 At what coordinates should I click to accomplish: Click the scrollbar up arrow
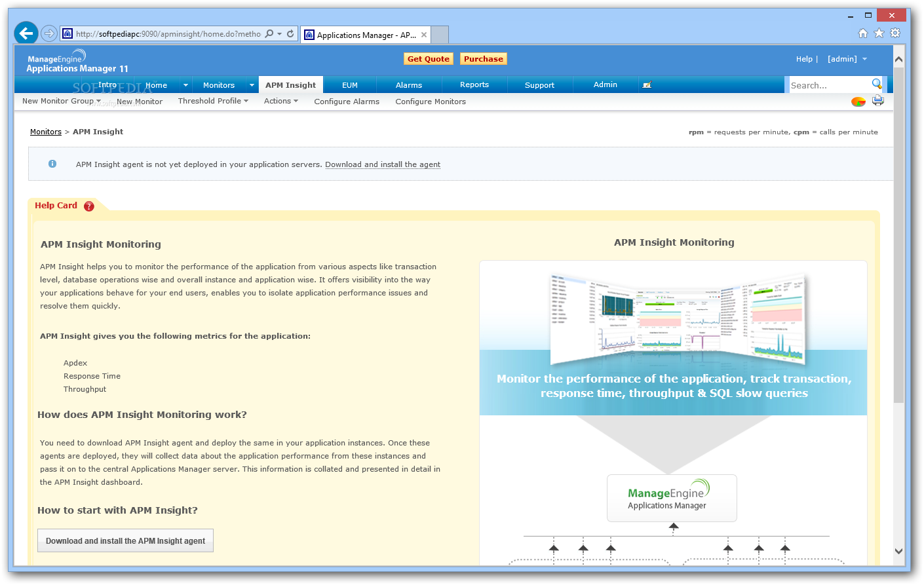coord(898,59)
